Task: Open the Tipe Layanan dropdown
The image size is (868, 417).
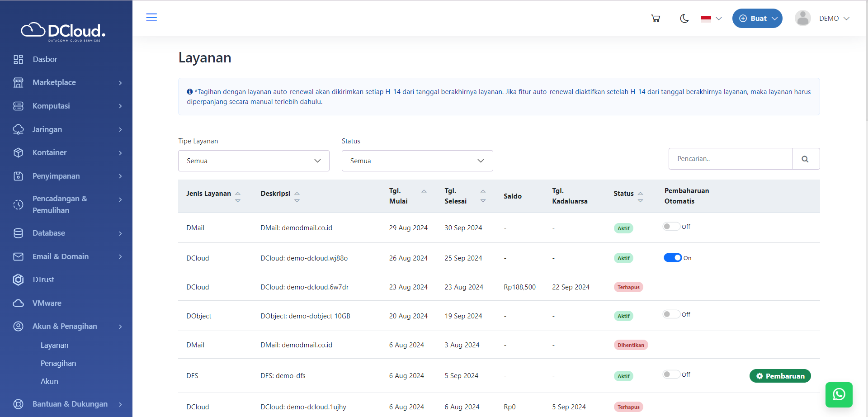Action: [x=254, y=161]
